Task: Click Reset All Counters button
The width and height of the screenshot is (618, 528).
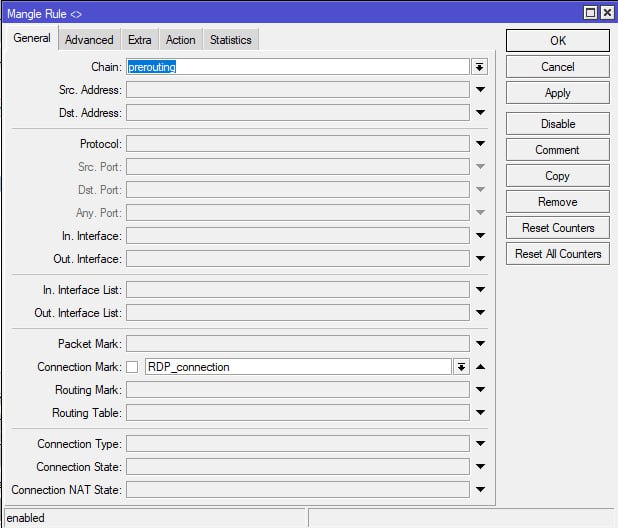Action: [558, 254]
